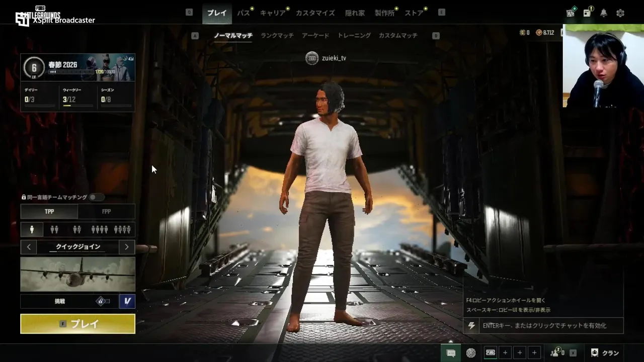Select ノーマルマッチ mode
The height and width of the screenshot is (362, 644).
pyautogui.click(x=233, y=36)
